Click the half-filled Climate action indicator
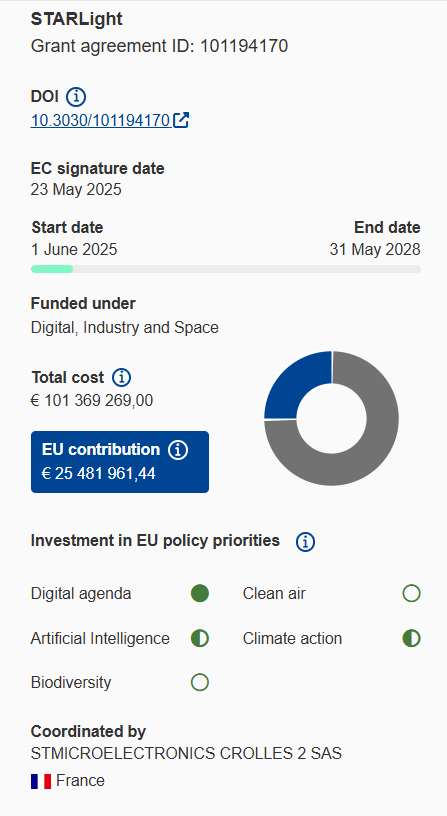447x816 pixels. point(412,639)
